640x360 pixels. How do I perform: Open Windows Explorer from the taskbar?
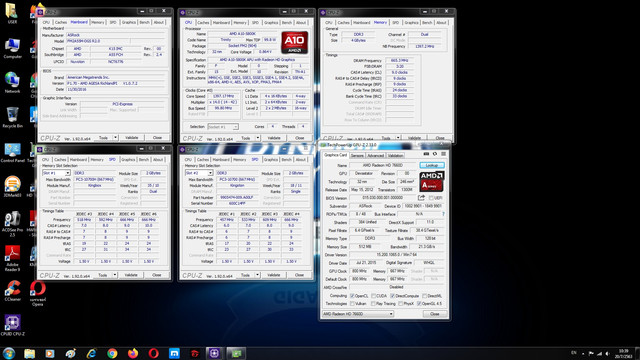pos(29,353)
